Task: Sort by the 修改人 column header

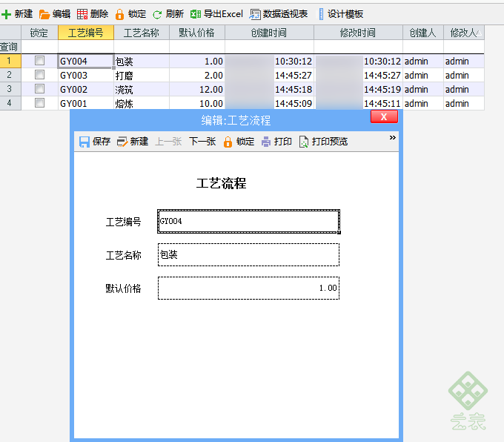Action: pos(464,33)
